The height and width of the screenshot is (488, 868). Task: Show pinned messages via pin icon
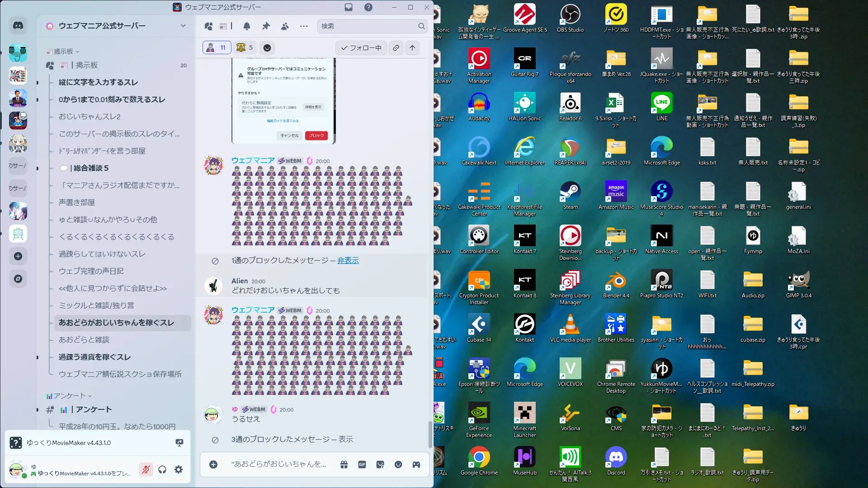[266, 26]
